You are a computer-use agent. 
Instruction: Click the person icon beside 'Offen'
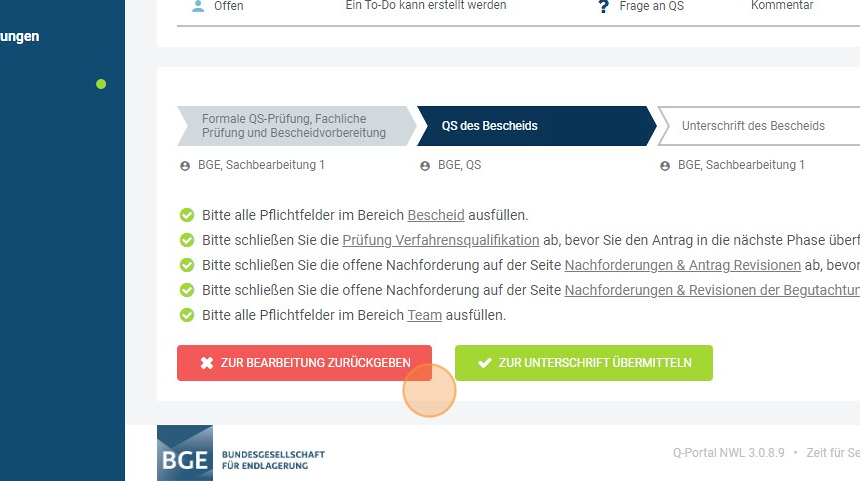click(x=199, y=6)
